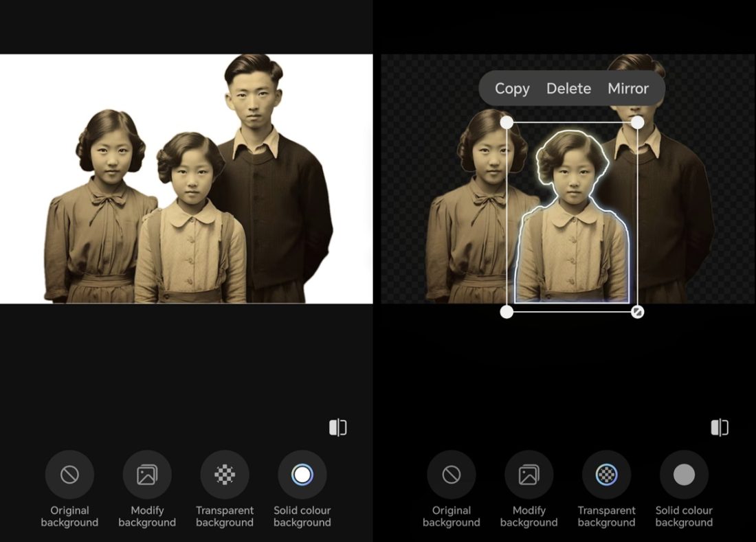Choose Delete from the popup menu
Viewport: 756px width, 542px height.
[x=568, y=89]
